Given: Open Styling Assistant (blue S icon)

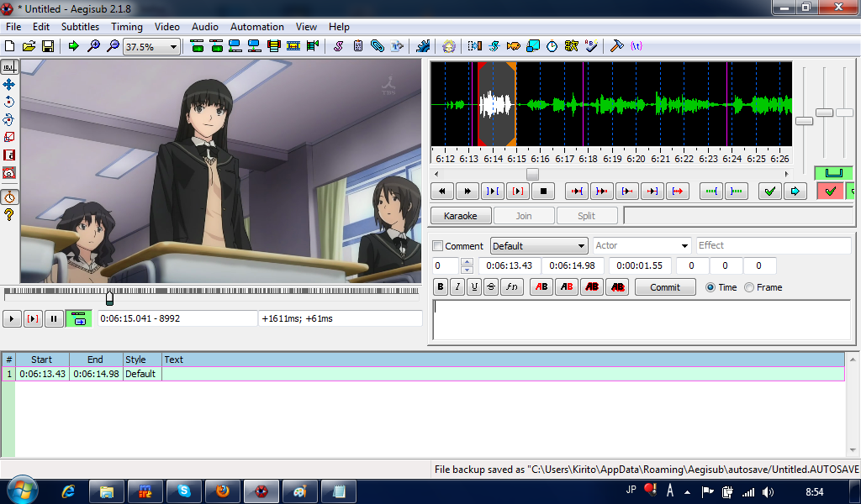Looking at the screenshot, I should 494,46.
